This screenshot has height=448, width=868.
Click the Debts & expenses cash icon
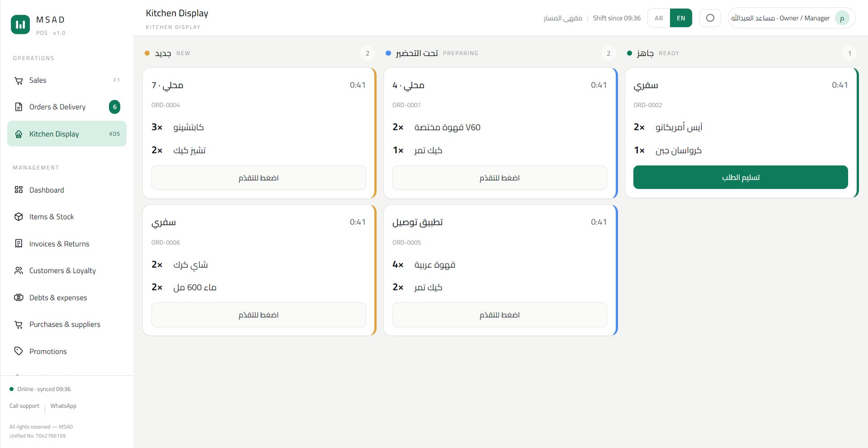19,298
